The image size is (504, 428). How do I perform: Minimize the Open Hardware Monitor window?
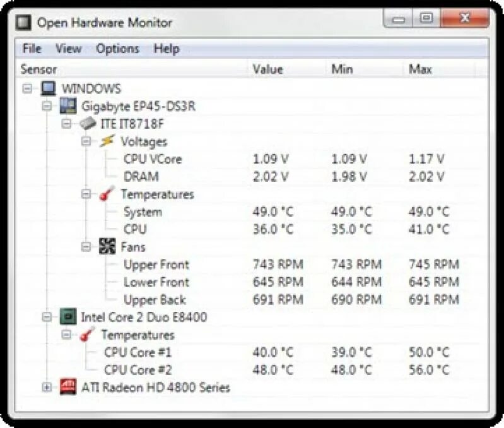(399, 20)
